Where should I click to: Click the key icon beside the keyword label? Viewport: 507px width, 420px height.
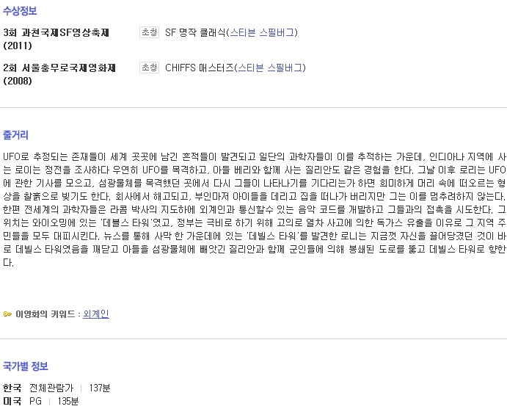pyautogui.click(x=7, y=314)
